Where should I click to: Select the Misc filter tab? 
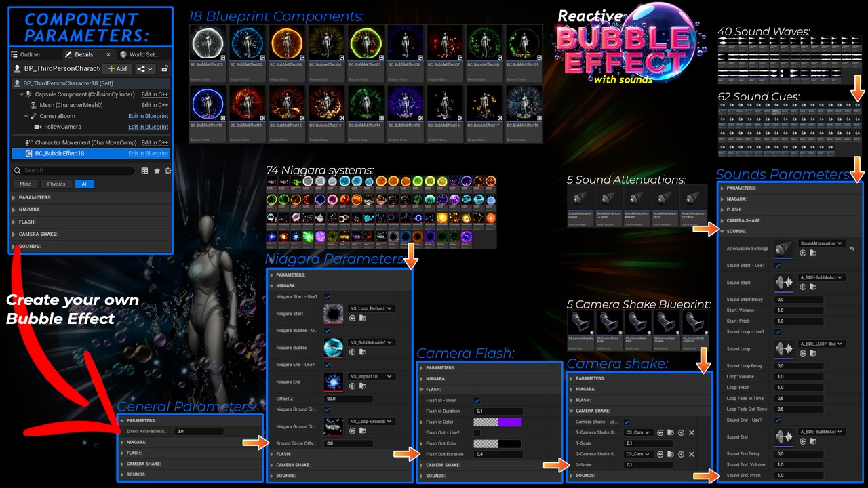coord(25,184)
